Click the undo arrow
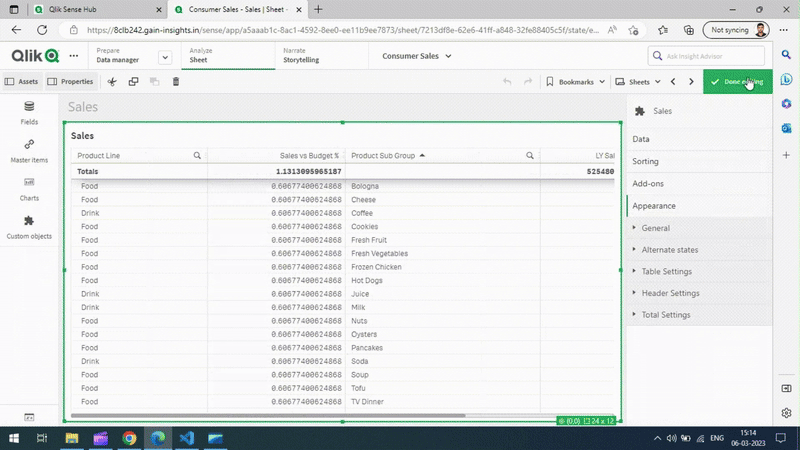The height and width of the screenshot is (450, 800). click(x=507, y=82)
